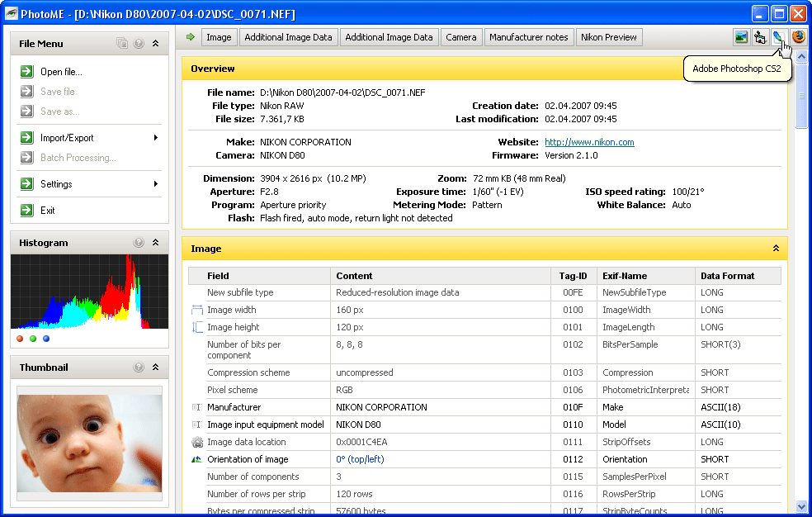The width and height of the screenshot is (812, 517).
Task: Launch the Firefox icon in the toolbar
Action: coord(798,37)
